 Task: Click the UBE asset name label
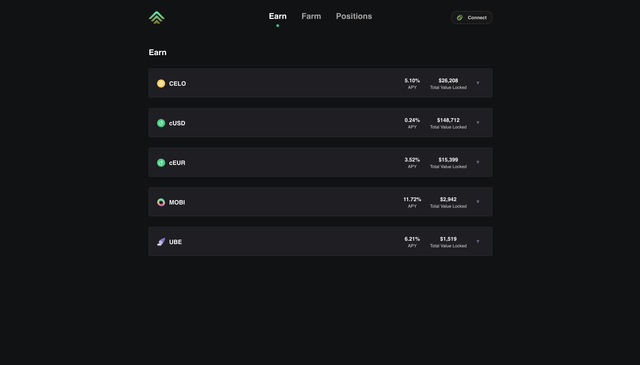point(176,242)
